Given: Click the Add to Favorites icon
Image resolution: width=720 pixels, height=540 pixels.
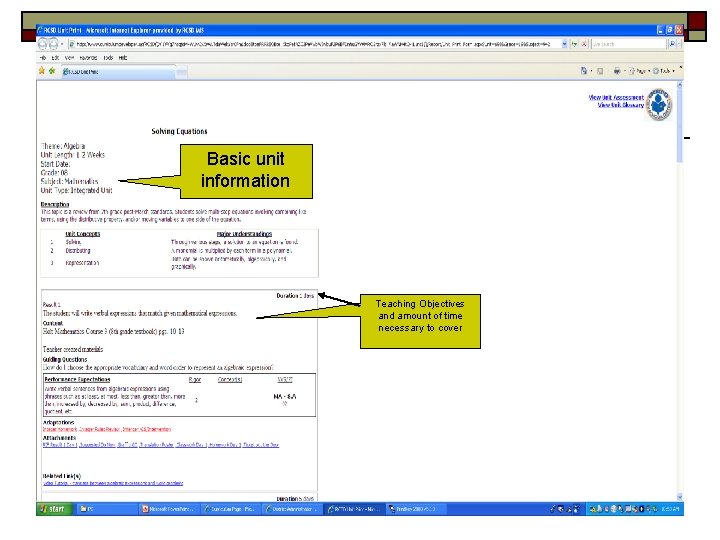Looking at the screenshot, I should [x=52, y=71].
